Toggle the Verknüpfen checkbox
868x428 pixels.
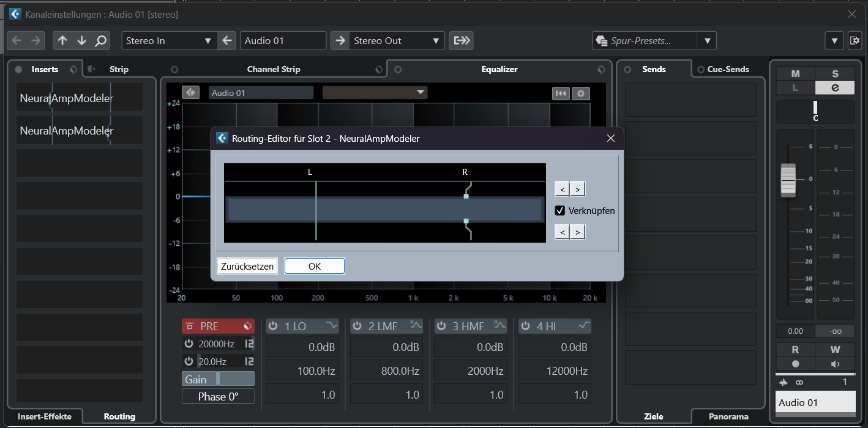click(559, 210)
